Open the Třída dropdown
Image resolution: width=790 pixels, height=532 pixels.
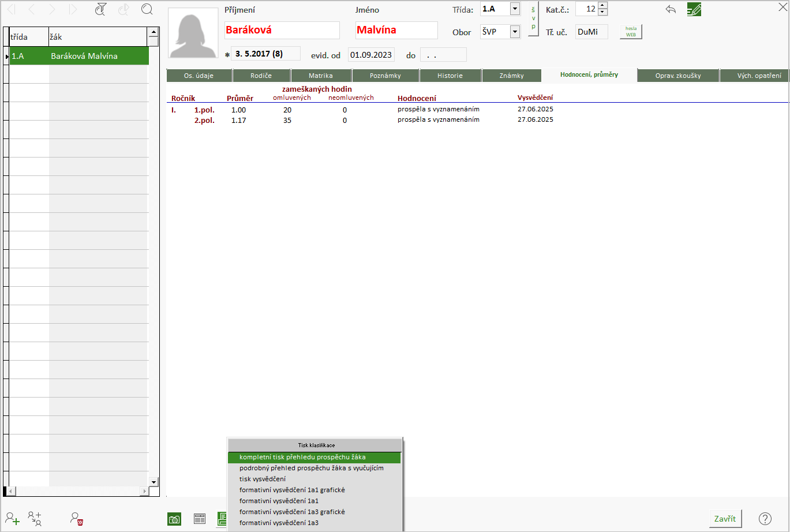(515, 9)
